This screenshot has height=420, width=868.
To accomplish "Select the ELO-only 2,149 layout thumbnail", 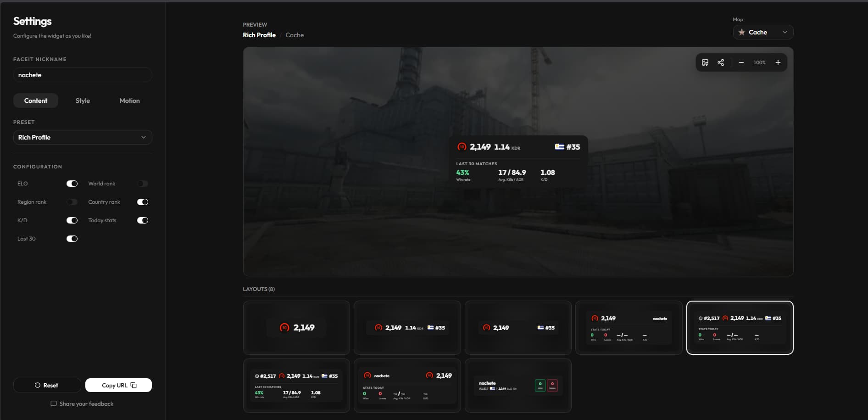I will point(296,328).
